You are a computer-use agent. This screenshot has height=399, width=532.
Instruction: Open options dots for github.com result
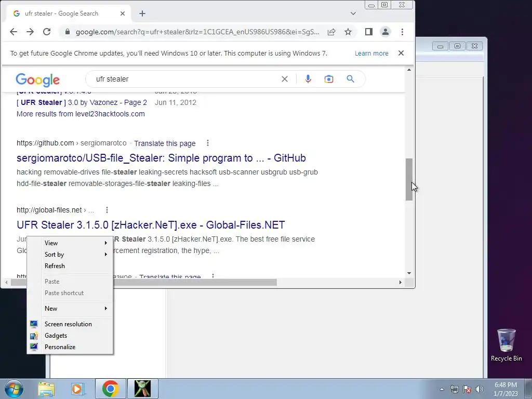tap(208, 143)
